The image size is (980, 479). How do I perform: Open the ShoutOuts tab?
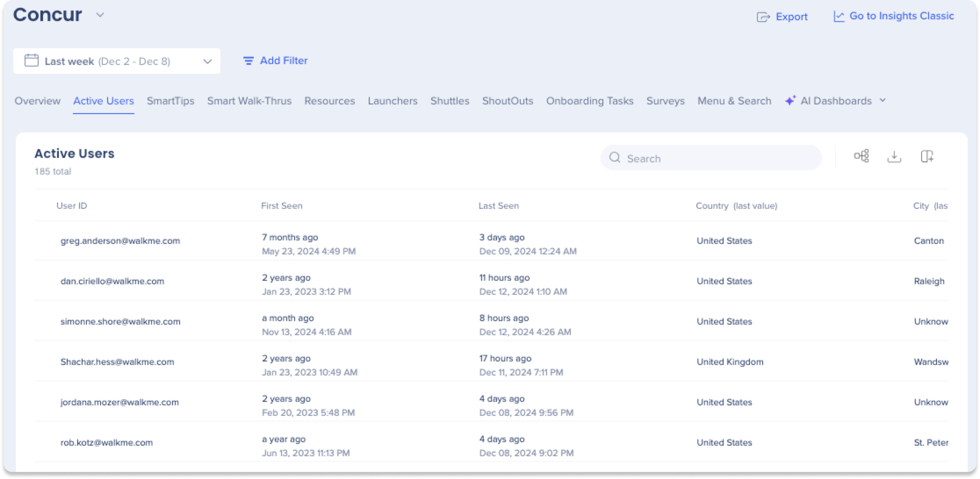[x=508, y=101]
